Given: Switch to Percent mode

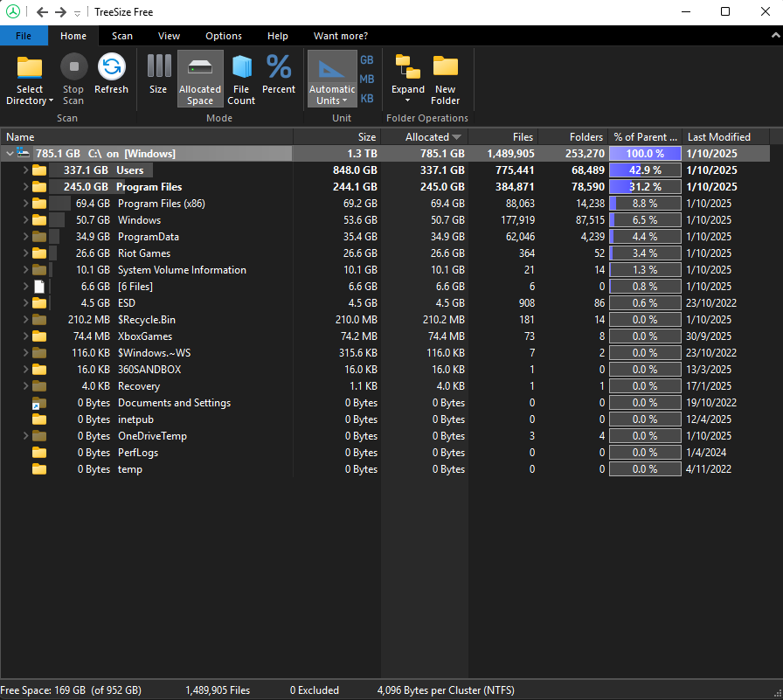Looking at the screenshot, I should point(279,75).
